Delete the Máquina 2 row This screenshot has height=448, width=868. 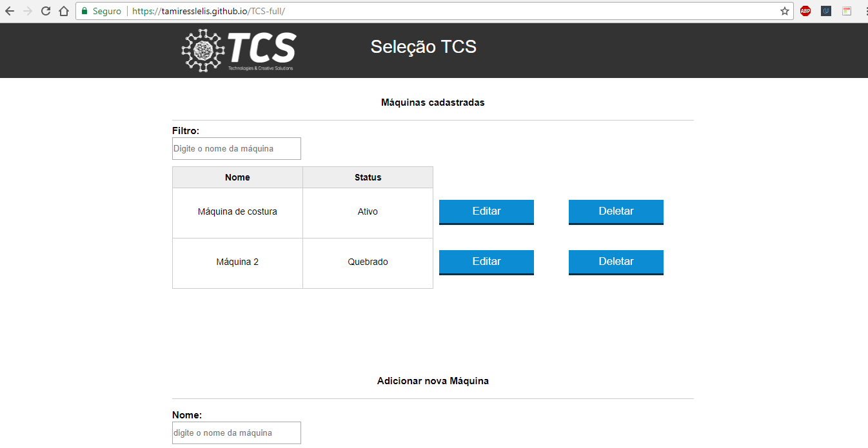click(616, 262)
